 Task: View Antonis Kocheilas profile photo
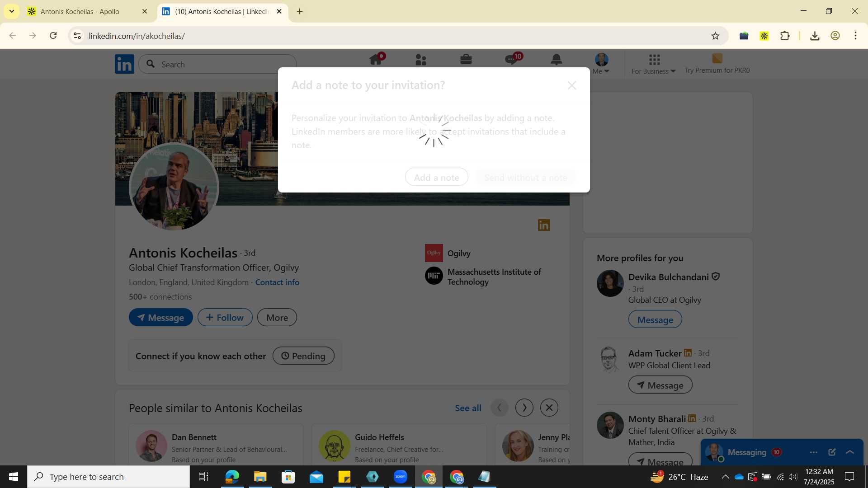pos(174,187)
